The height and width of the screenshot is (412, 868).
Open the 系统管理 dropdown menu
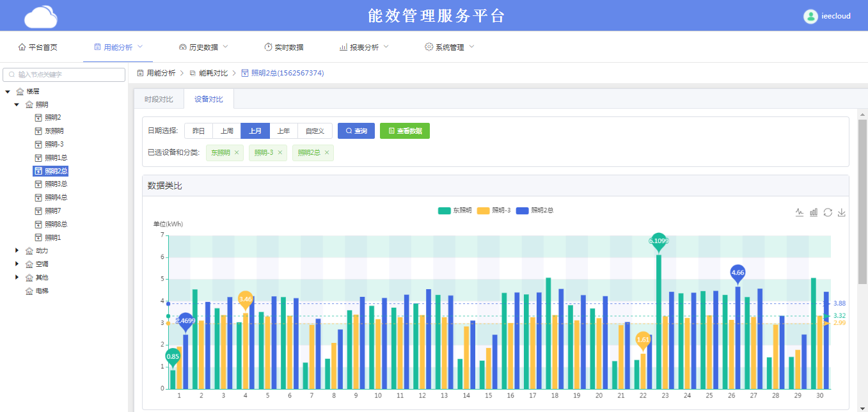[x=450, y=47]
